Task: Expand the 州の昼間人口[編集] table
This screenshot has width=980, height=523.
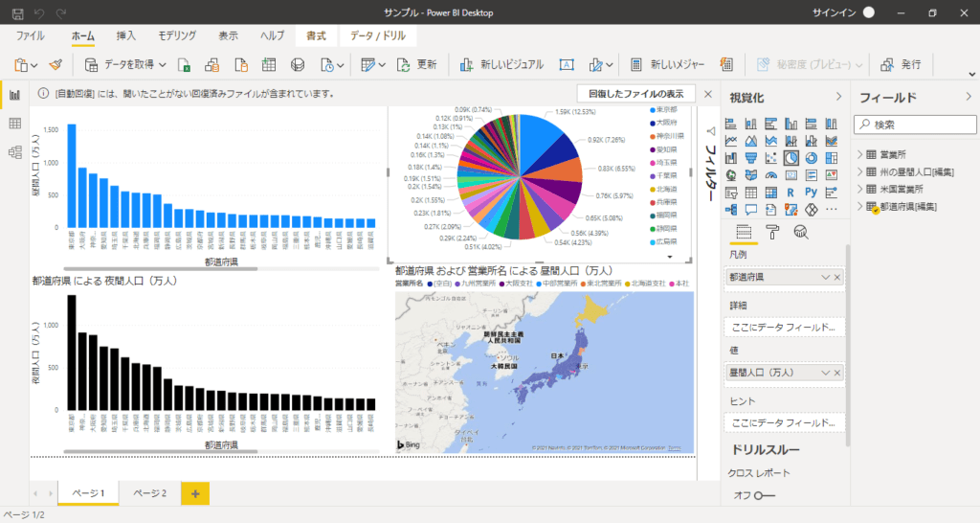Action: [860, 171]
